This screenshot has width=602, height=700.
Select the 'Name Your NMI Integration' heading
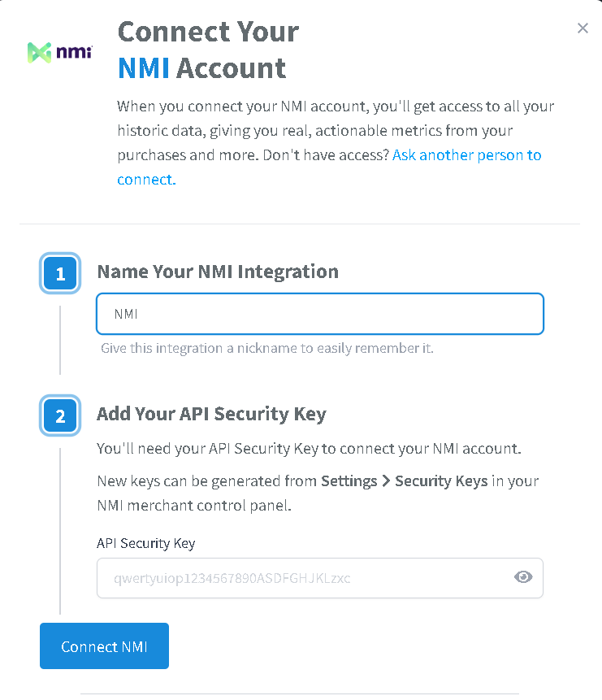218,272
